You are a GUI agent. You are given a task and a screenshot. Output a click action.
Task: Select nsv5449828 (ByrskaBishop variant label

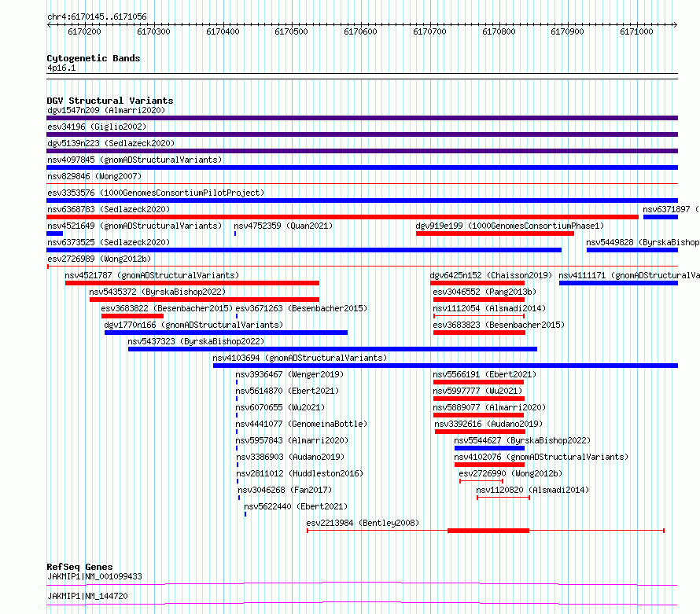[x=643, y=242]
